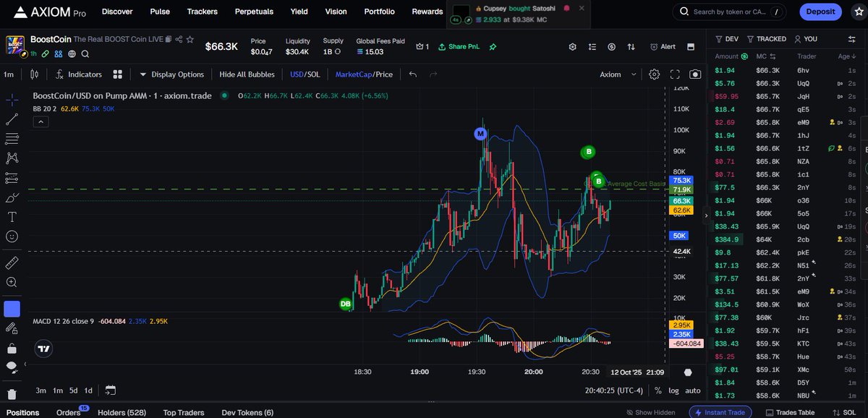Delete all drawings with trash icon
The image size is (868, 418).
click(12, 394)
